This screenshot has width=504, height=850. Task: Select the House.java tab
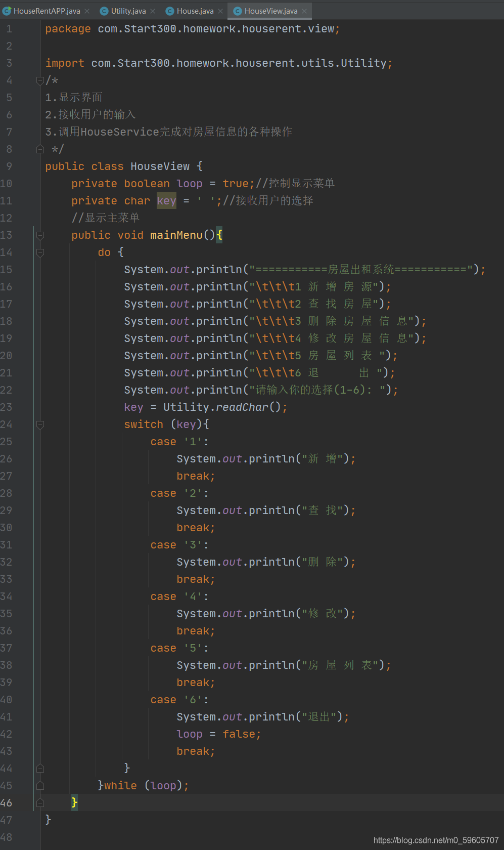(195, 11)
